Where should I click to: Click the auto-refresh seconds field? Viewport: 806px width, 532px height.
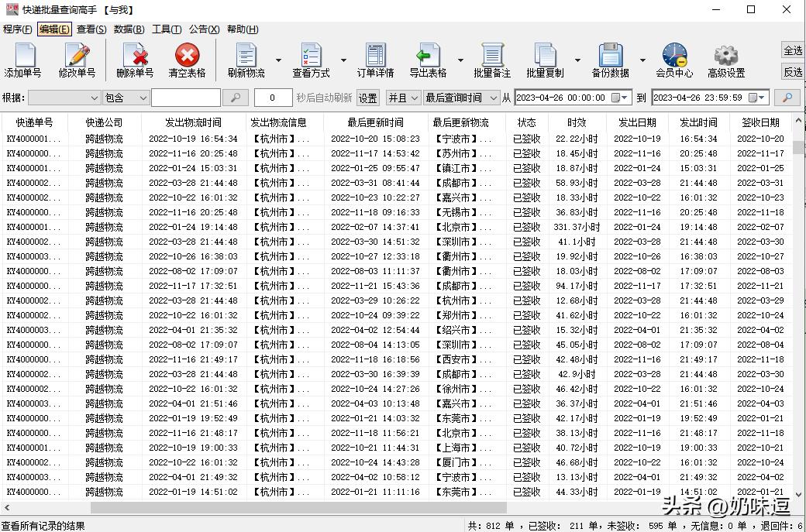274,98
